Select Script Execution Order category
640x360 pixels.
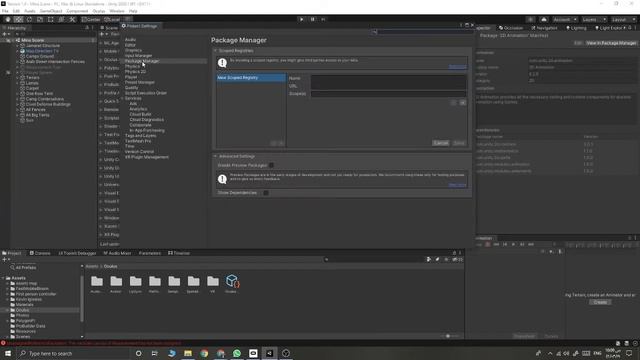146,93
